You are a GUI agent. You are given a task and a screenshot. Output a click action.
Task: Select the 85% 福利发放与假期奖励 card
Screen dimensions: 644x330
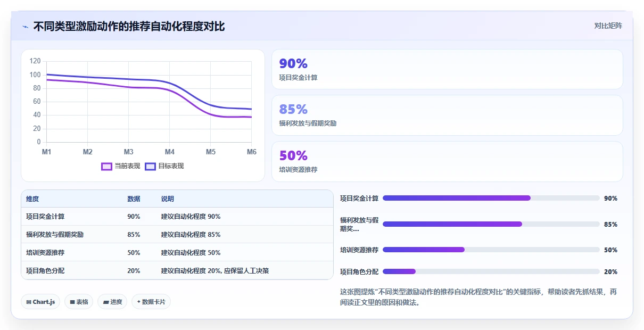click(447, 115)
